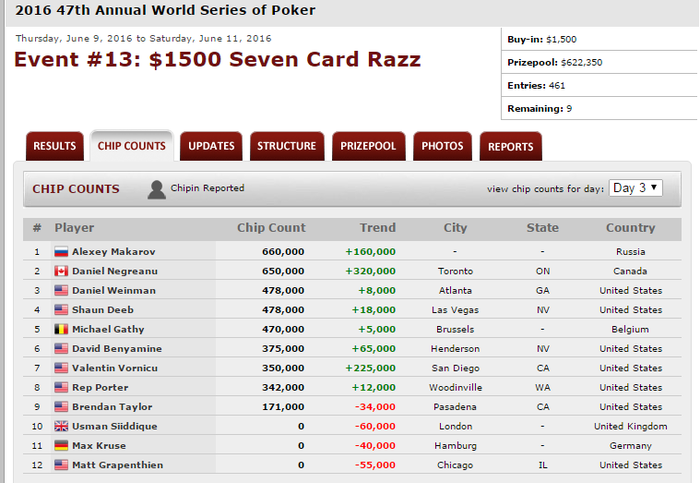700x483 pixels.
Task: Click the US flag beside Matt Grapenthien
Action: pos(61,465)
